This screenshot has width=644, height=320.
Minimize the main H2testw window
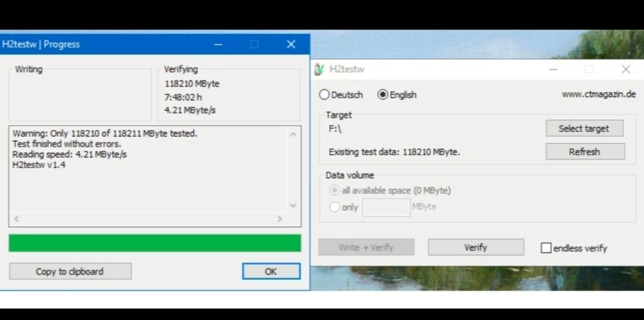(553, 69)
